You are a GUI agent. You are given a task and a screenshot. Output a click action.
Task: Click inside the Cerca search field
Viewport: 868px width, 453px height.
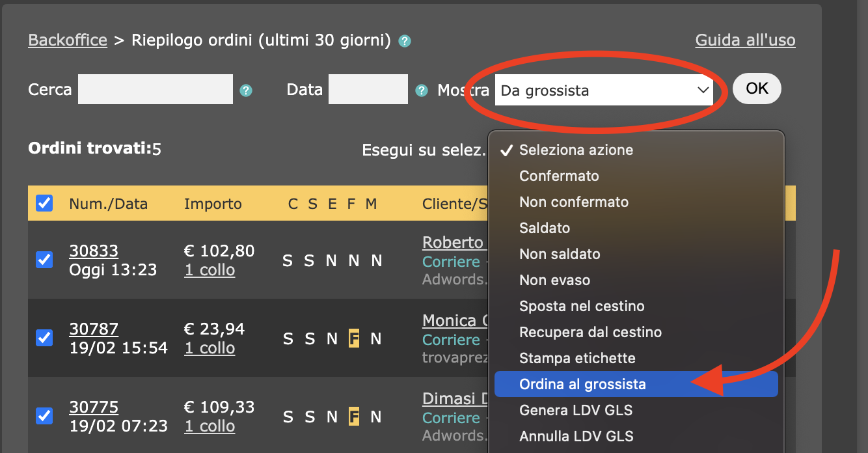tap(155, 89)
